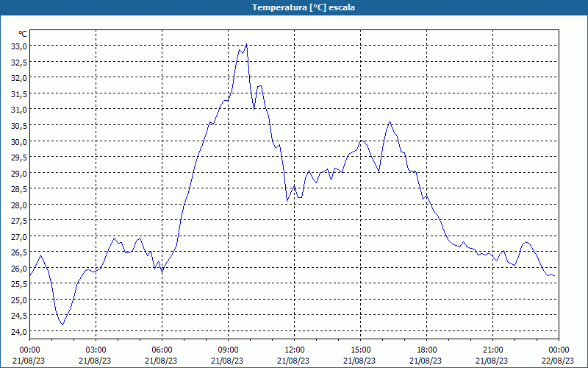Click the 27,5 y-axis label
This screenshot has width=588, height=368.
tap(19, 222)
